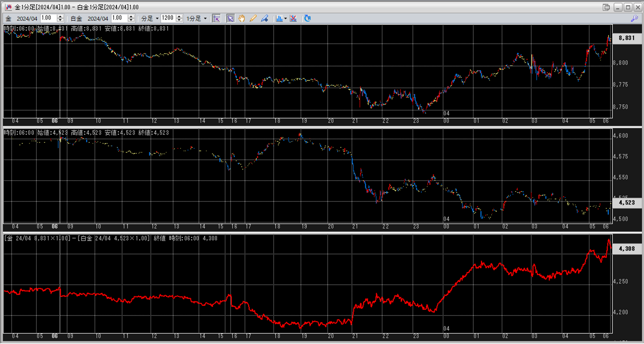Viewport: 644px width, 344px height.
Task: Activate the hand pan tool
Action: click(x=242, y=18)
